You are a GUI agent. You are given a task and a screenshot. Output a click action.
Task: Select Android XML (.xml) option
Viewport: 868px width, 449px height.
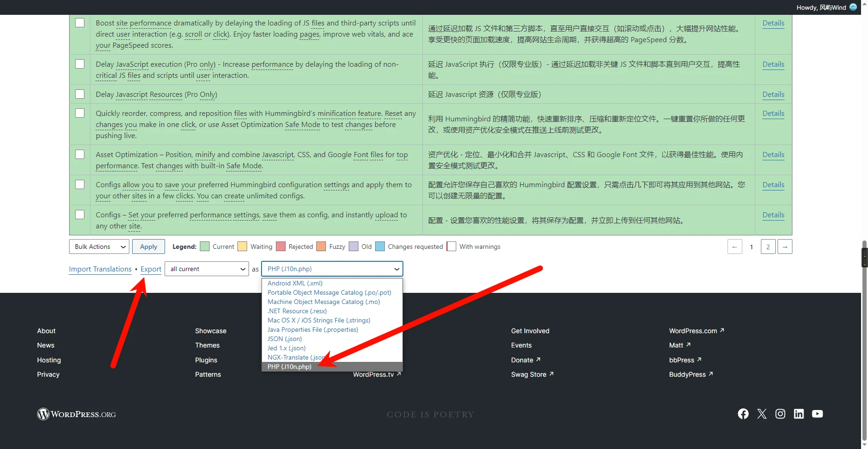coord(295,283)
